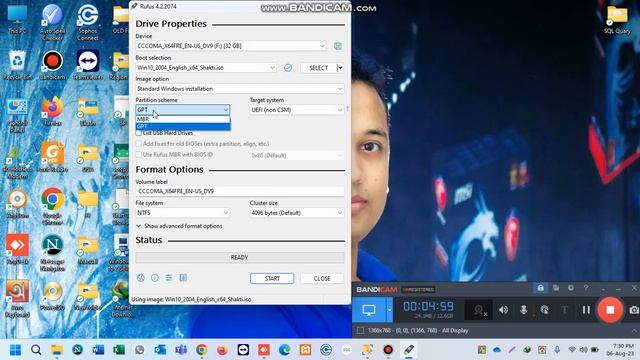Viewport: 640px width, 360px height.
Task: Collapse the Partition scheme dropdown arrow
Action: coord(225,110)
